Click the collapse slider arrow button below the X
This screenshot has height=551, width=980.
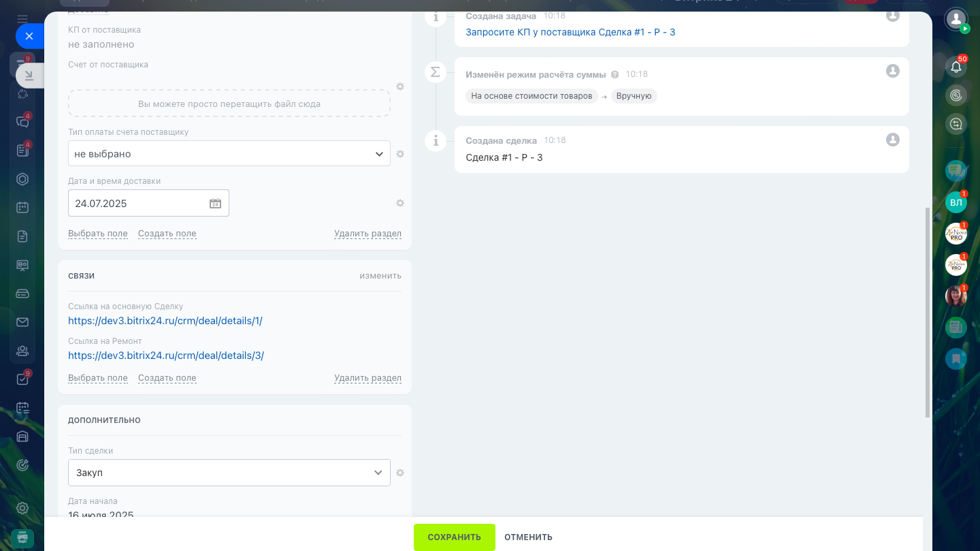[29, 75]
